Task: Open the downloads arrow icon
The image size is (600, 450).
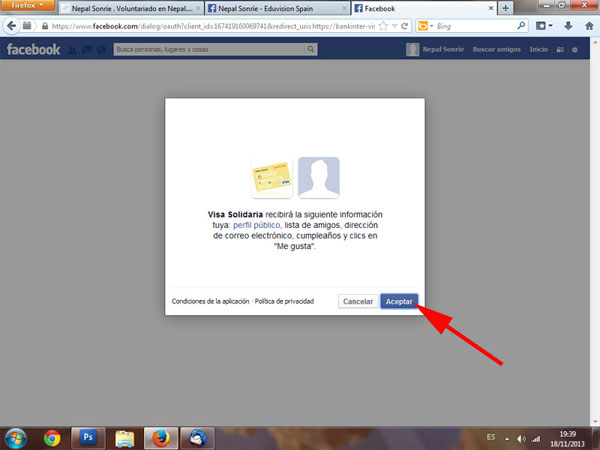Action: (568, 26)
